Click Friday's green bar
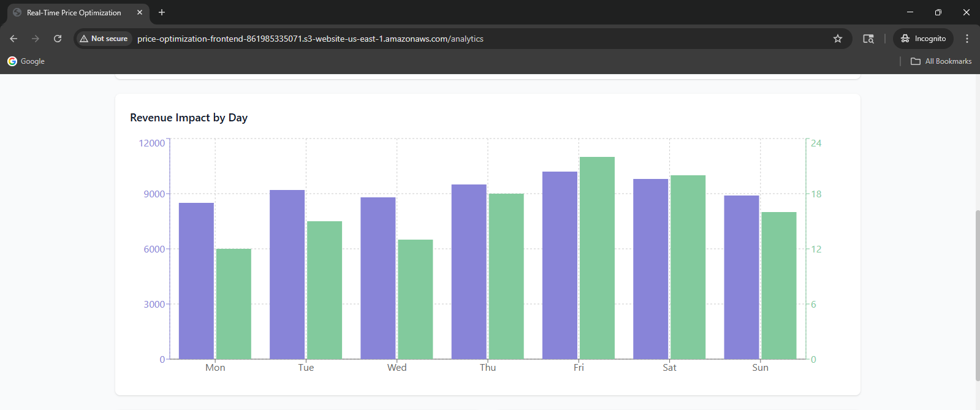Image resolution: width=980 pixels, height=410 pixels. [x=598, y=258]
